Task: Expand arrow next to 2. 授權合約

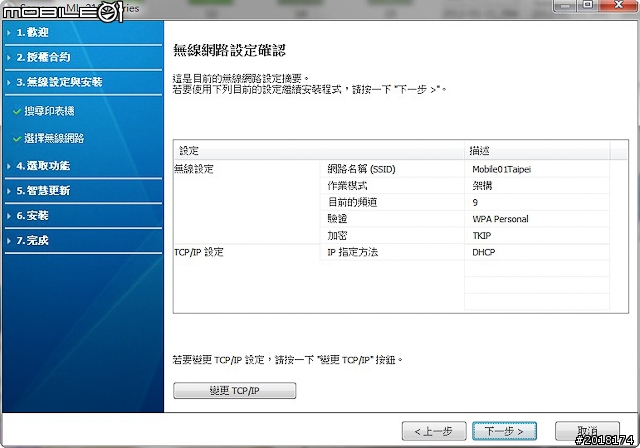Action: point(9,58)
